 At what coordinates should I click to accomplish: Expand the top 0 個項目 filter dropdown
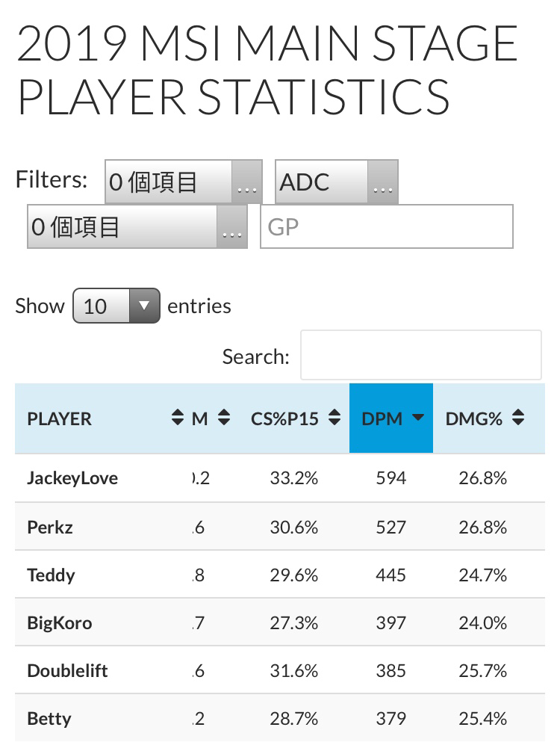coord(184,182)
